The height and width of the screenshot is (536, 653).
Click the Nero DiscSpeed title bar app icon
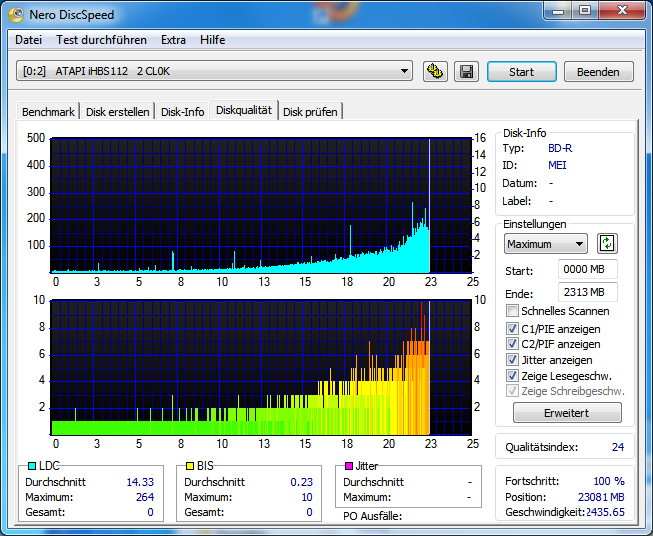pos(16,15)
